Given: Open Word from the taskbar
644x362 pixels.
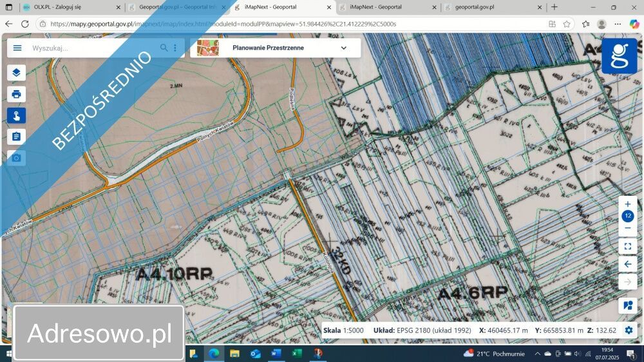Looking at the screenshot, I should (276, 354).
